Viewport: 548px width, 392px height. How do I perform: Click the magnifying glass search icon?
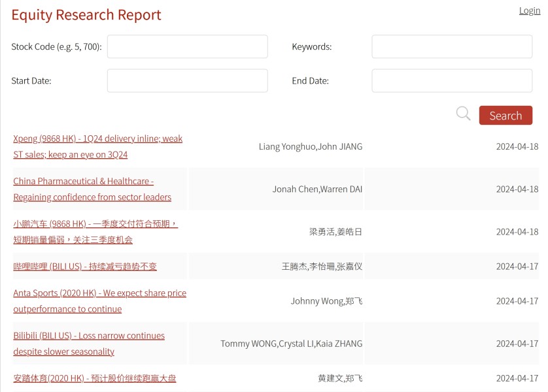click(463, 114)
